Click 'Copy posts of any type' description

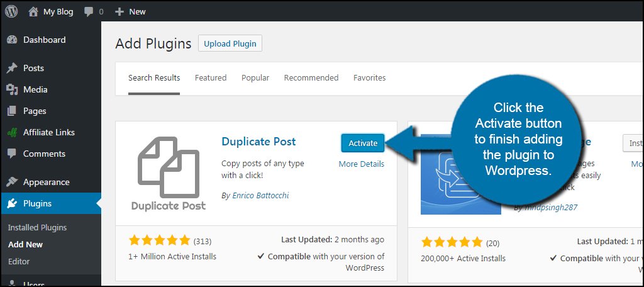[x=263, y=169]
